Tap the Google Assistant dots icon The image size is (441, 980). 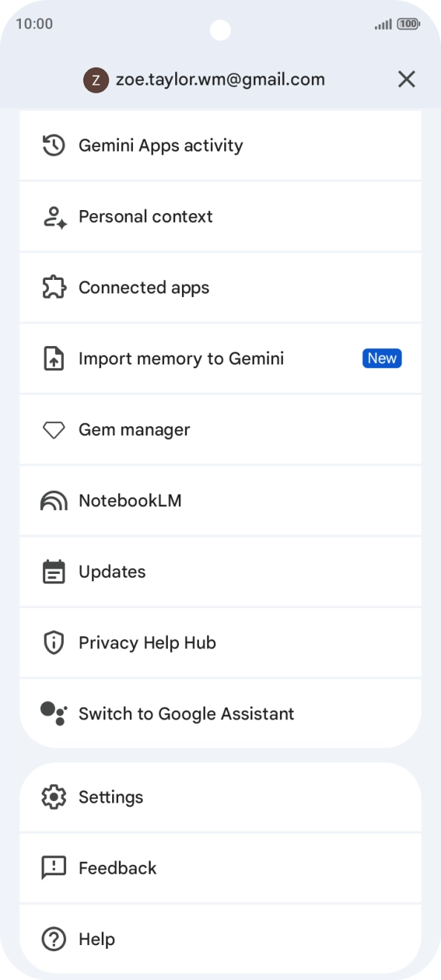(53, 713)
